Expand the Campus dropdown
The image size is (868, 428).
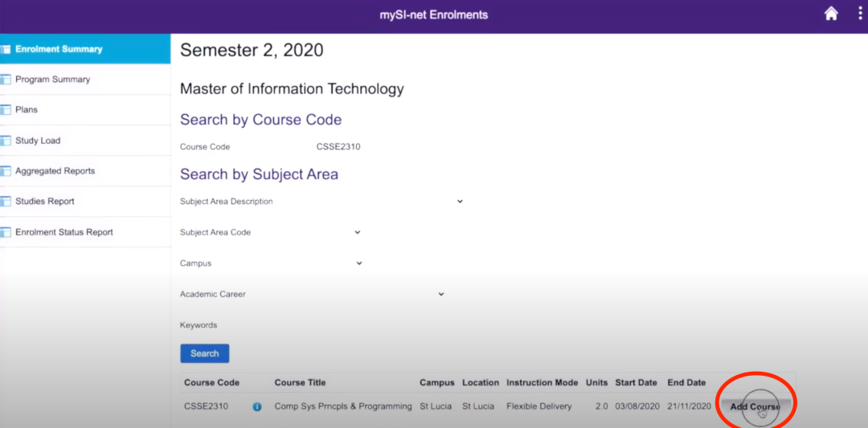point(359,263)
